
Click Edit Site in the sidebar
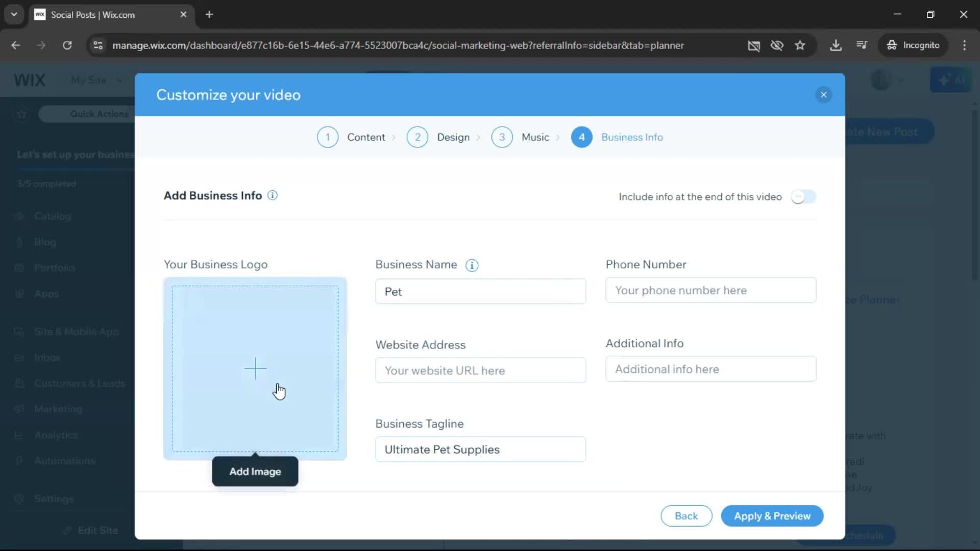click(91, 531)
